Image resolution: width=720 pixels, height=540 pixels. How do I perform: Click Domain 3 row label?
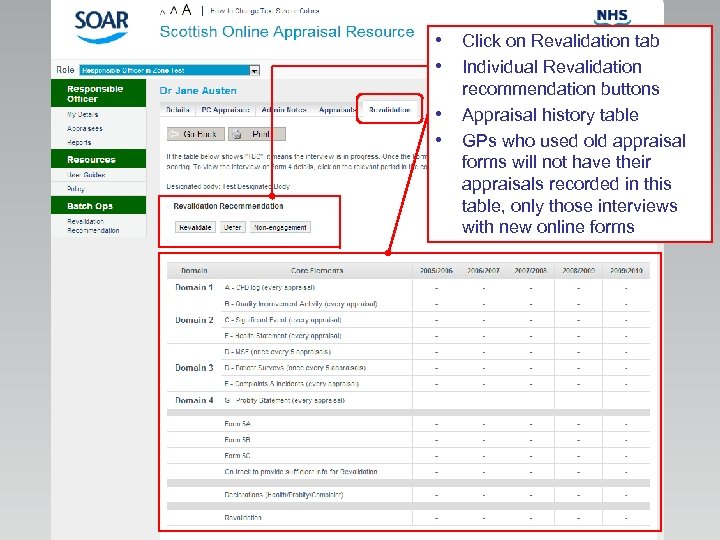(x=194, y=368)
